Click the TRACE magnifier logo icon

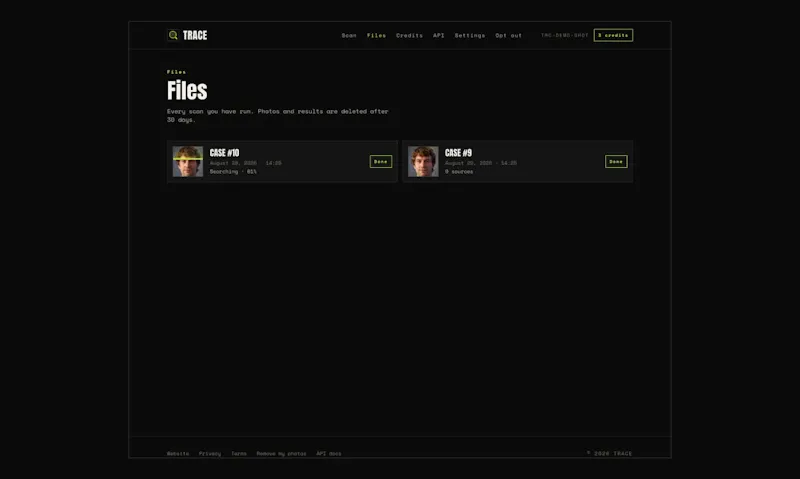click(173, 35)
